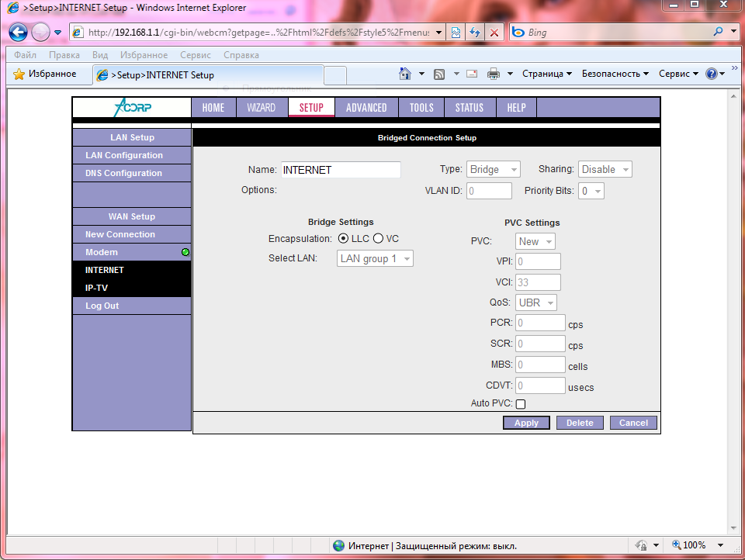Click the connection Name text field

tap(340, 170)
